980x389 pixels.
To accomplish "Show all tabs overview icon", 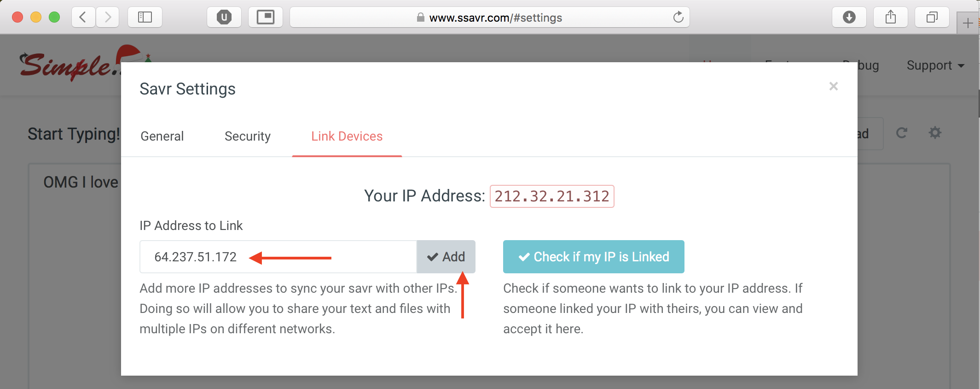I will pyautogui.click(x=932, y=18).
